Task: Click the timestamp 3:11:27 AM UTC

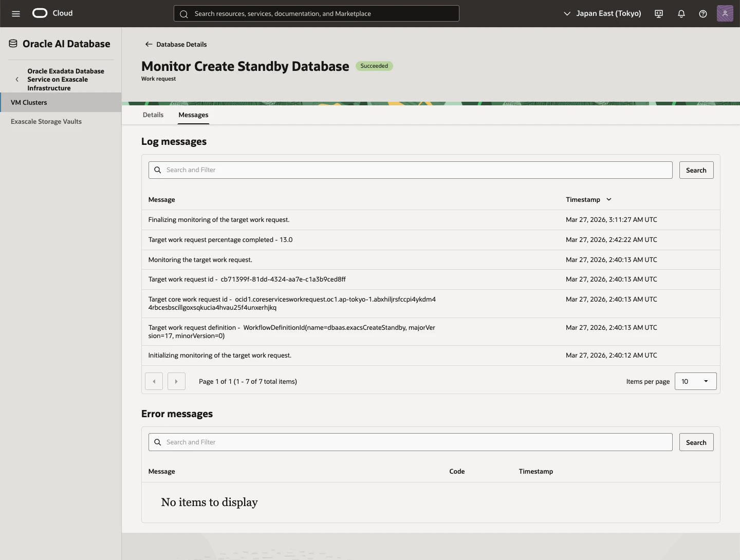Action: (x=612, y=220)
